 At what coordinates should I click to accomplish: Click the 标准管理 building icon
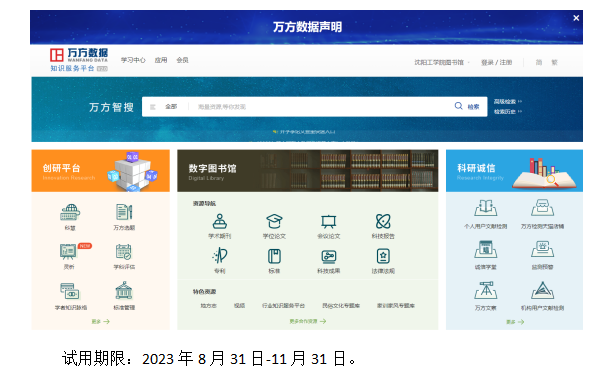124,291
